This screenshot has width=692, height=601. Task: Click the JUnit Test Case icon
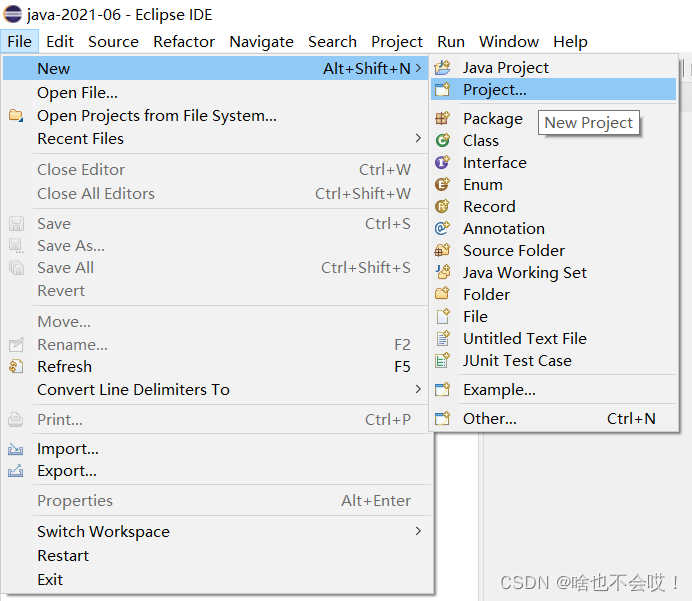click(x=442, y=361)
